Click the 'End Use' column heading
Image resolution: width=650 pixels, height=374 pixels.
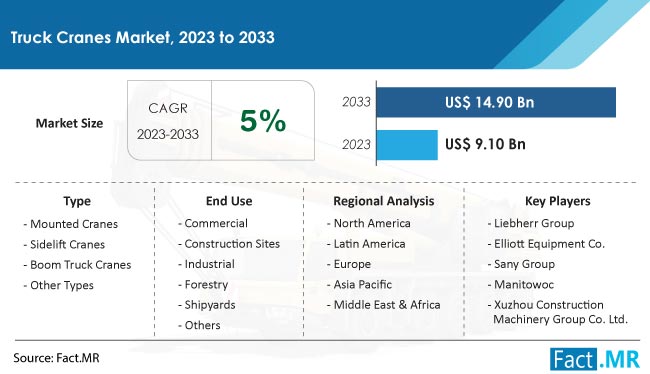tap(229, 201)
